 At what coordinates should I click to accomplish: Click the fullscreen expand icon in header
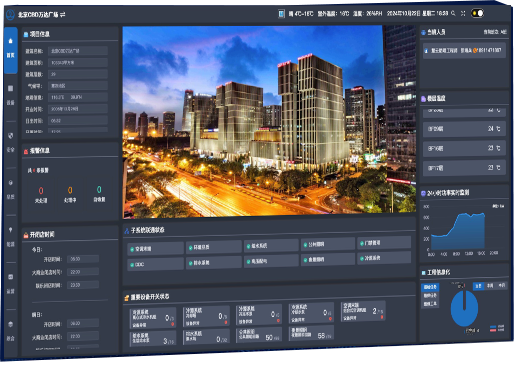463,13
